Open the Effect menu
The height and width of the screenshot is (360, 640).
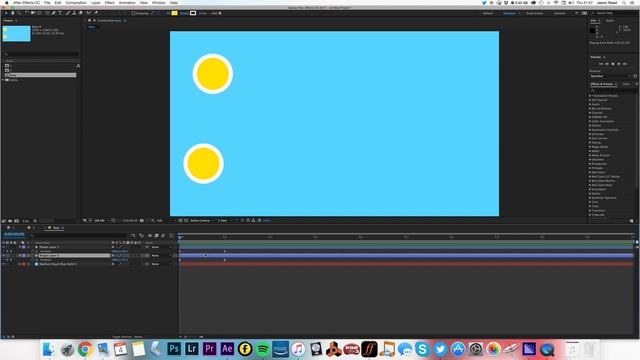(x=109, y=2)
